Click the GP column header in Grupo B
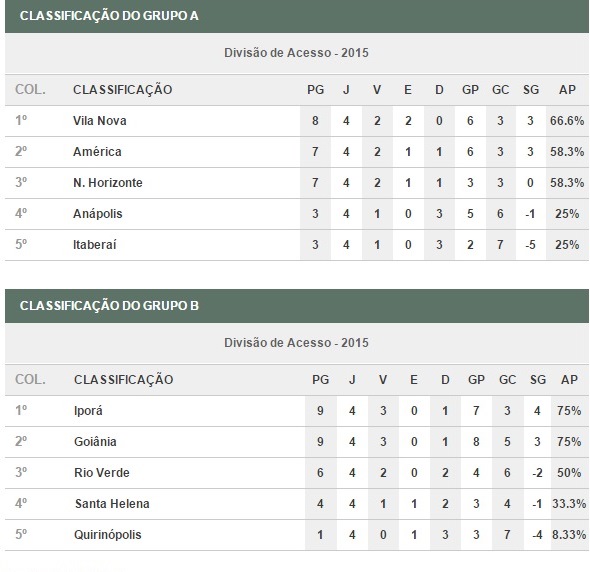This screenshot has height=572, width=590. (476, 380)
